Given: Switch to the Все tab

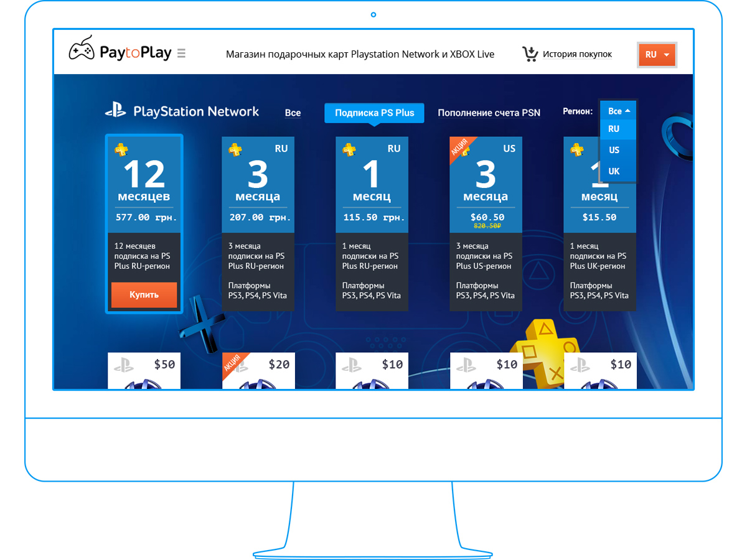Looking at the screenshot, I should 293,113.
